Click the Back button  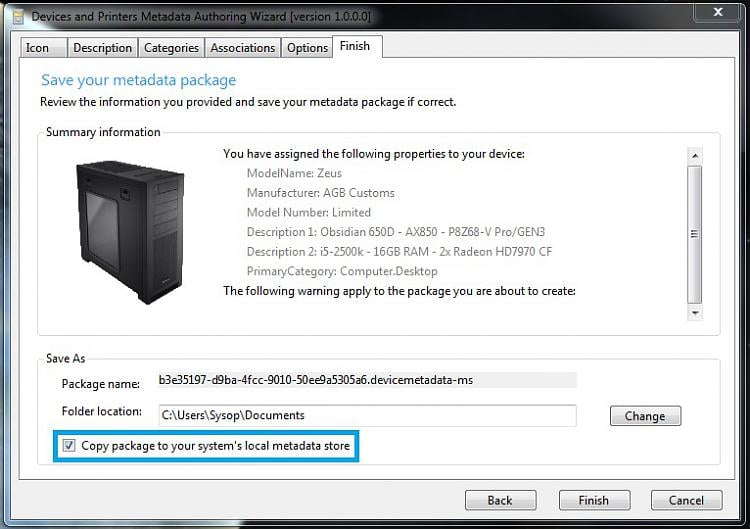[500, 500]
